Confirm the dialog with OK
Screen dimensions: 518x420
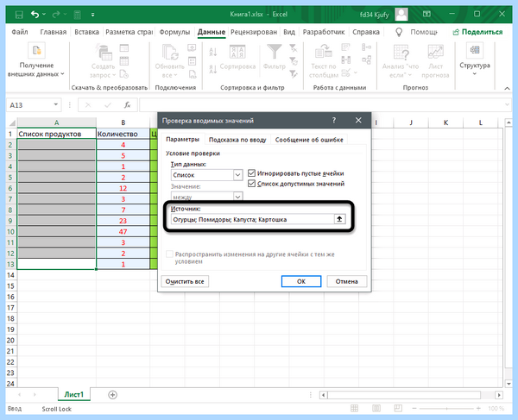tap(301, 281)
